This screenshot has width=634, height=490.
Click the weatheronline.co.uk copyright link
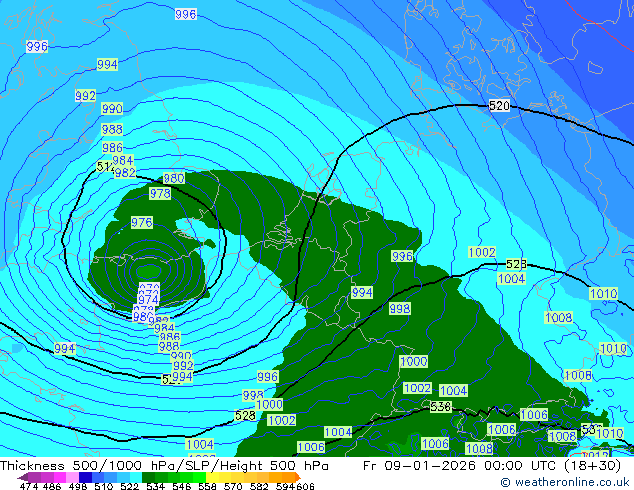click(x=565, y=482)
